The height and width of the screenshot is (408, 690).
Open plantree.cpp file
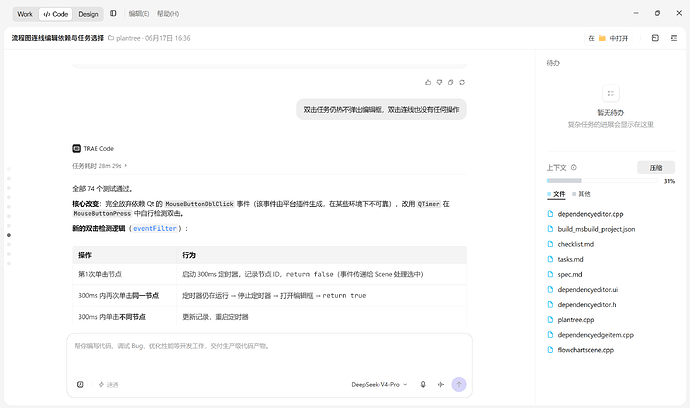[x=570, y=320]
